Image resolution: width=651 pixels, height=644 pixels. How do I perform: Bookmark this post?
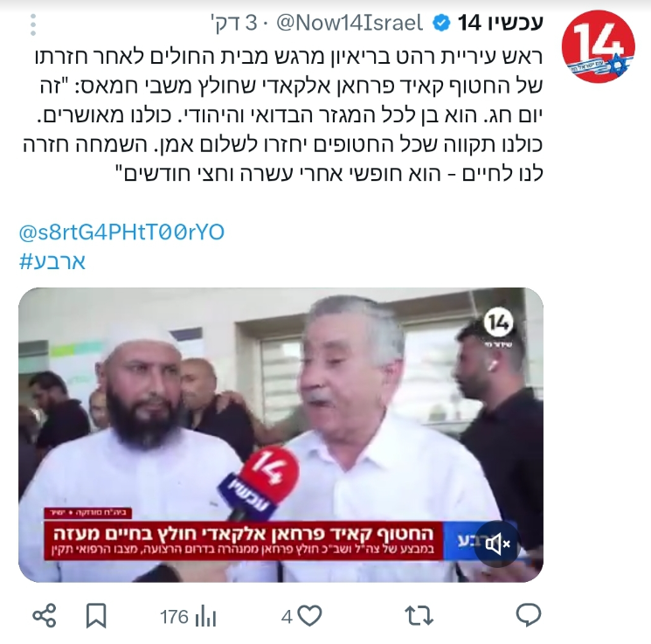[x=96, y=616]
